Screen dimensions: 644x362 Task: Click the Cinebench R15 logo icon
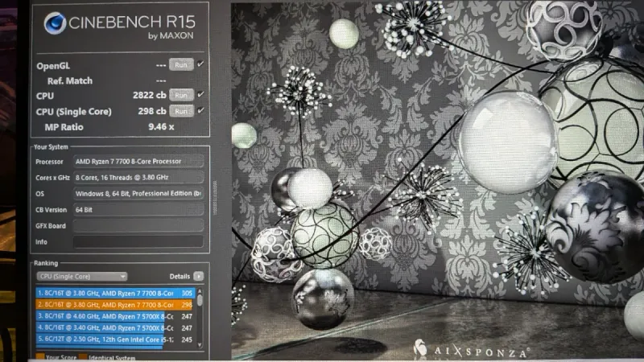pyautogui.click(x=55, y=23)
